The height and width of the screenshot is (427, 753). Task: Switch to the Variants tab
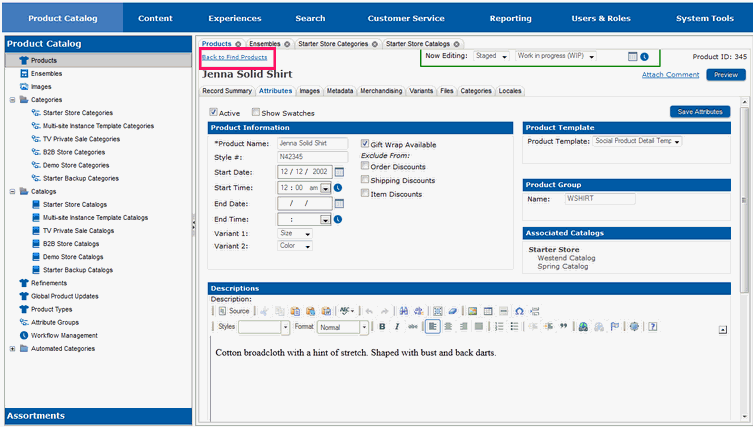point(421,91)
